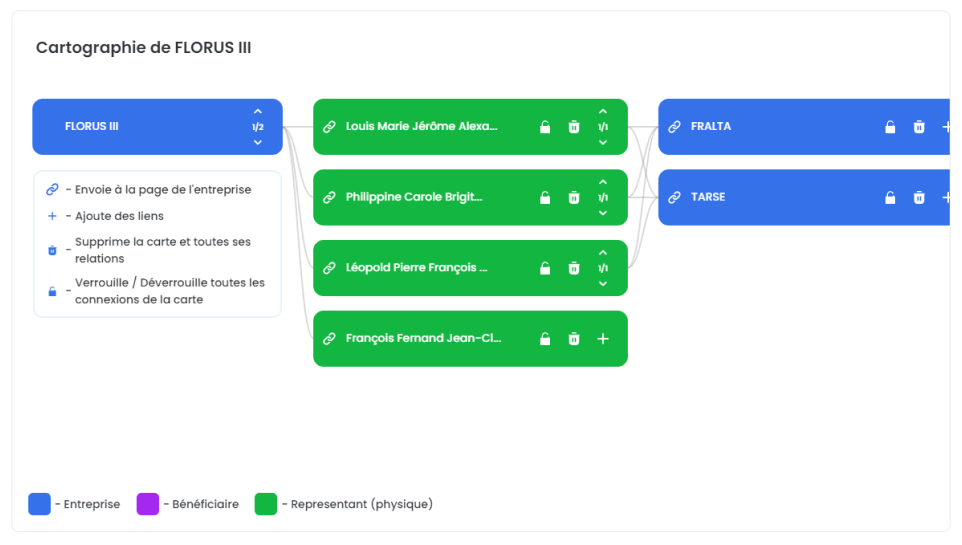Click the FRALTA company name
The height and width of the screenshot is (545, 962).
[x=711, y=127]
